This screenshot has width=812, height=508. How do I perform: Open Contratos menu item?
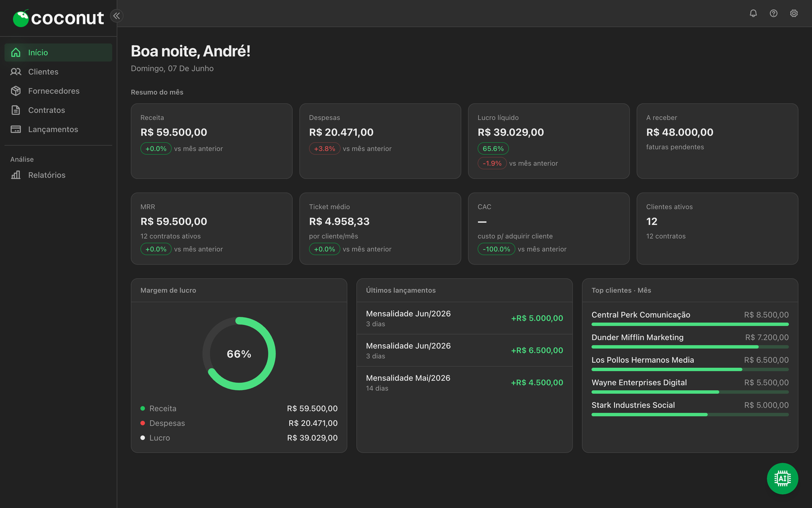pyautogui.click(x=58, y=110)
